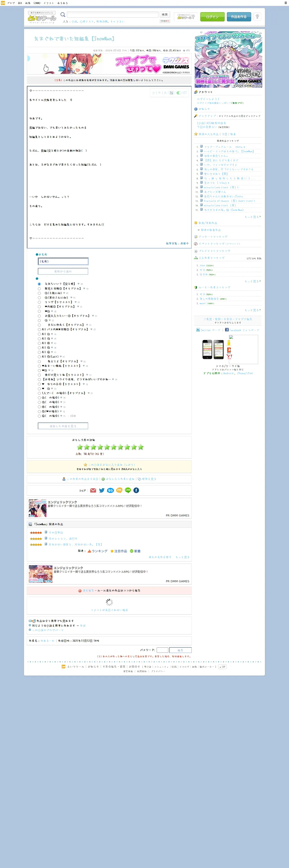Share this work on LINE

128,490
